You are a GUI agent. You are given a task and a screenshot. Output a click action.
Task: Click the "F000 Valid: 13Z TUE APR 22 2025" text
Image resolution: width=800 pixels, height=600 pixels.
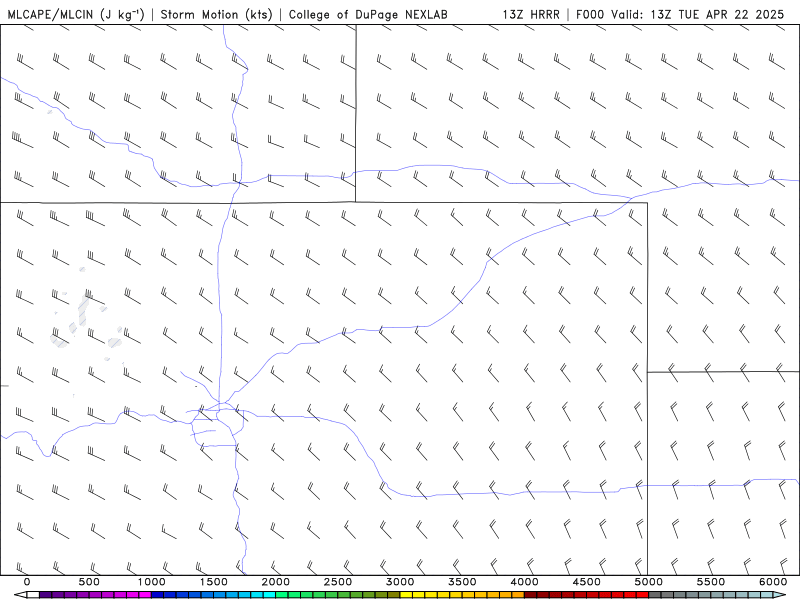680,14
